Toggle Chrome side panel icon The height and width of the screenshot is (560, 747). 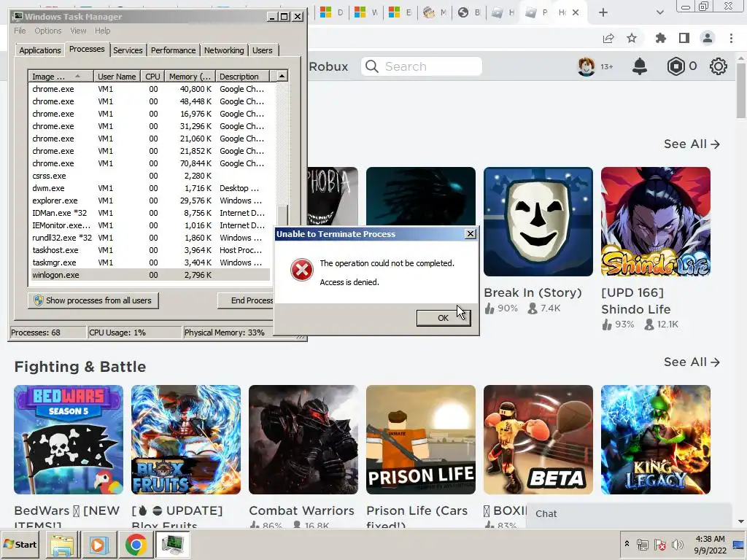(x=684, y=38)
